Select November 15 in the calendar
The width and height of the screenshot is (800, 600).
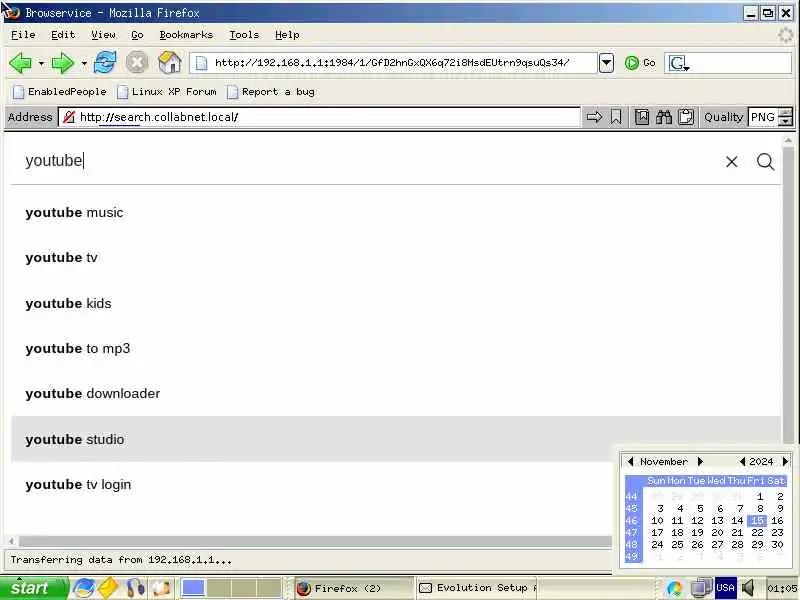757,520
